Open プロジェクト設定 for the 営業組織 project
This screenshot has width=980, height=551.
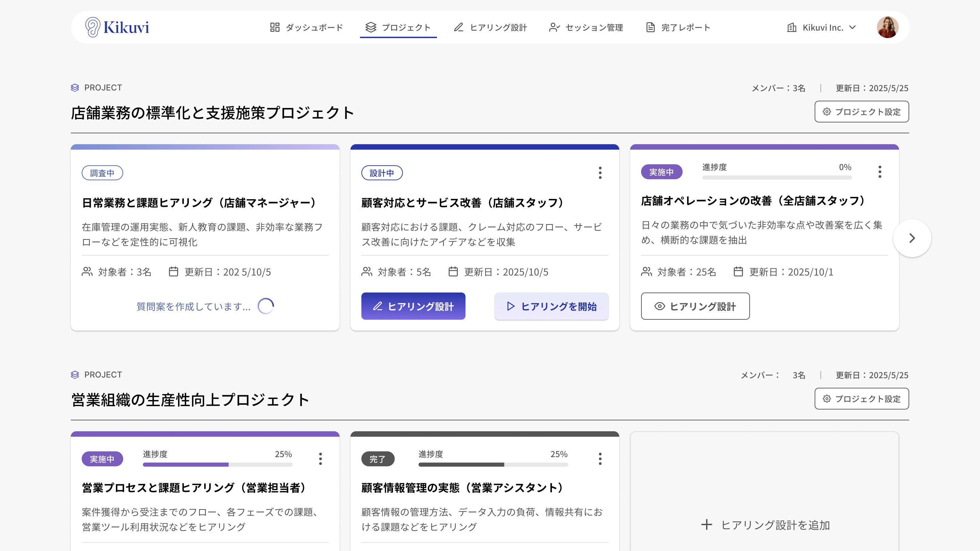coord(861,399)
